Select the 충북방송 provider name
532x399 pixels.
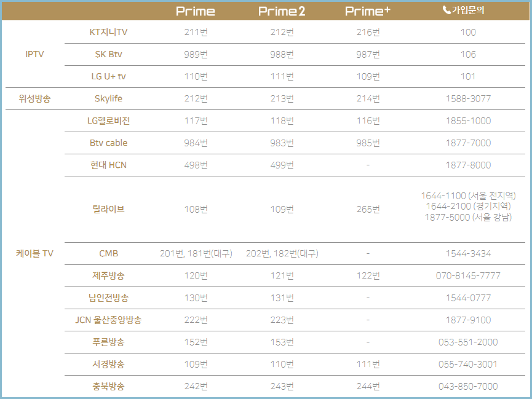click(x=109, y=386)
